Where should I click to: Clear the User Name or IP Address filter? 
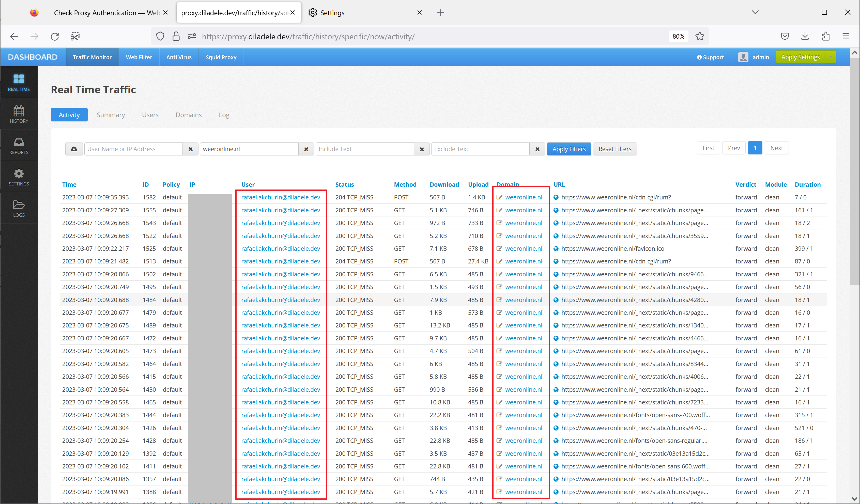191,149
